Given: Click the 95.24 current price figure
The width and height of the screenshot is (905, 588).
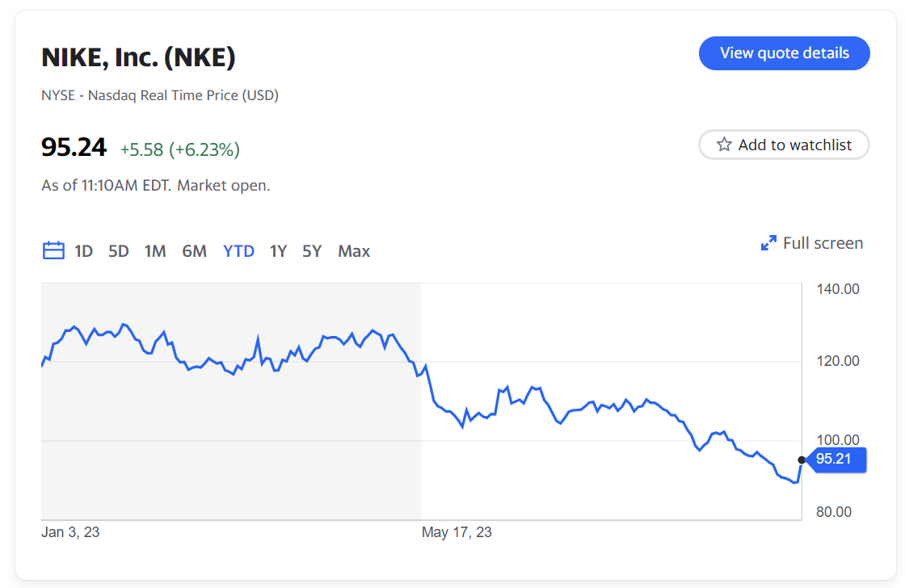Looking at the screenshot, I should (x=74, y=148).
